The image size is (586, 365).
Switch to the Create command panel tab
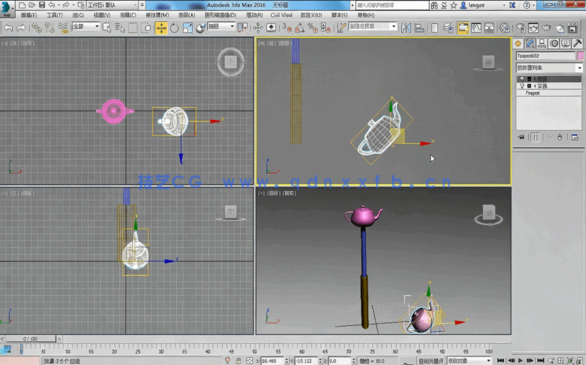pyautogui.click(x=518, y=44)
